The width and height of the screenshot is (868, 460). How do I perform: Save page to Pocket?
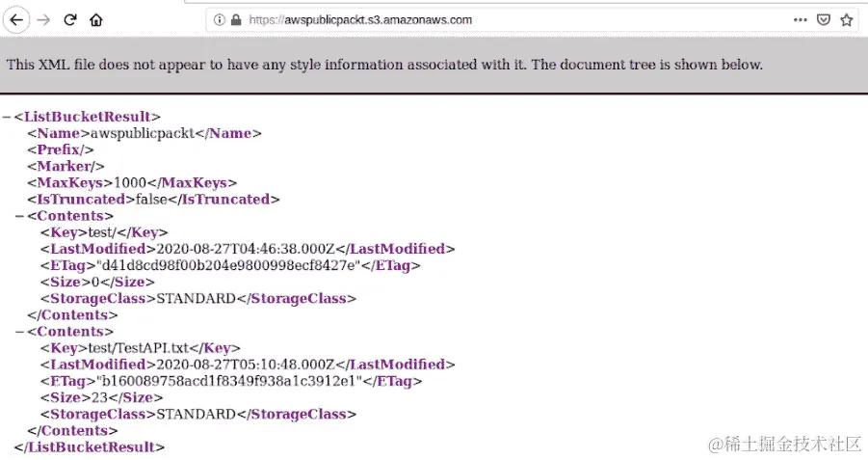(x=824, y=20)
